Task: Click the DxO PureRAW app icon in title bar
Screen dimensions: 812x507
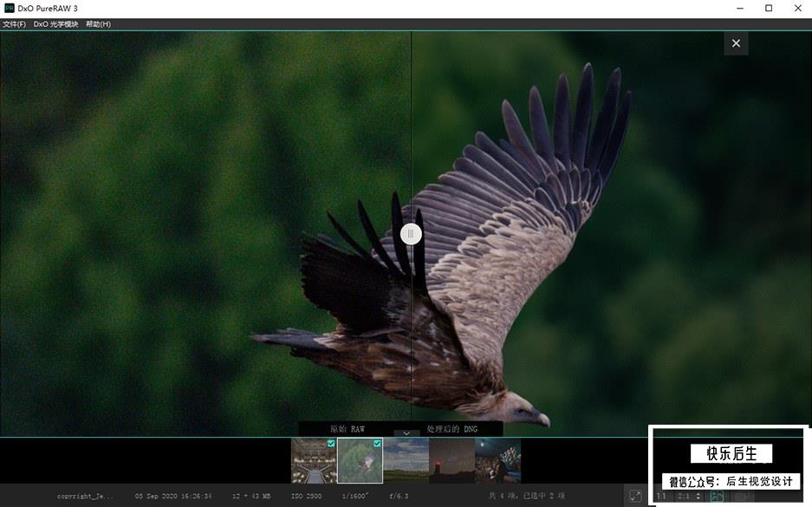Action: click(x=9, y=9)
